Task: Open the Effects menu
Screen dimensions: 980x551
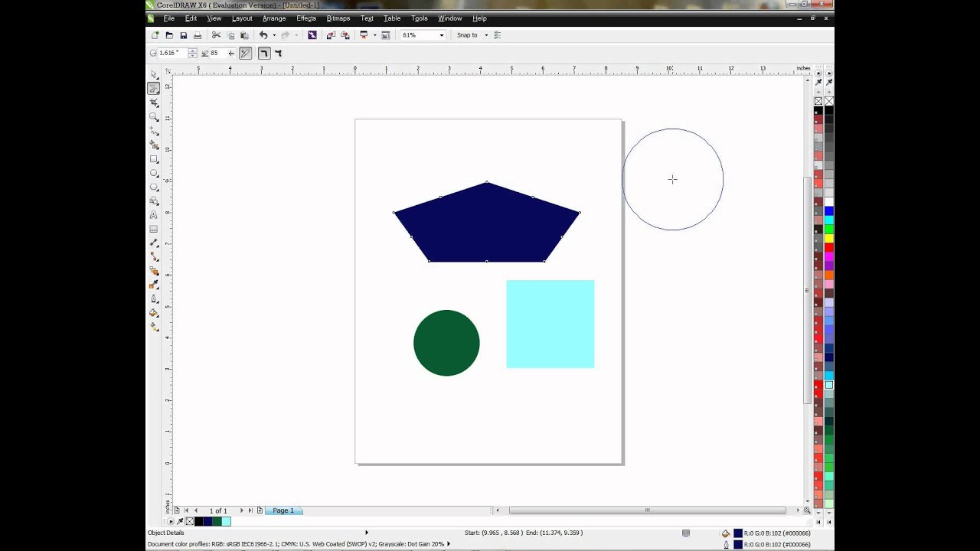Action: click(306, 18)
